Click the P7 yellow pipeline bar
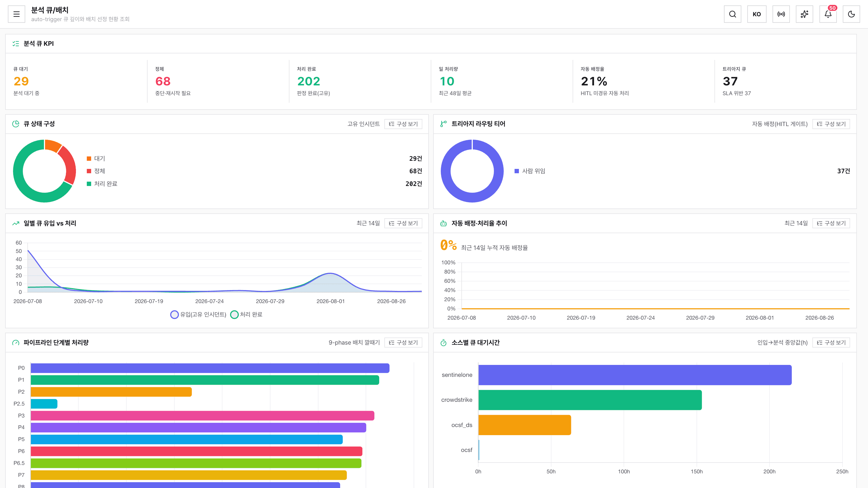Viewport: 868px width, 488px height. (189, 475)
